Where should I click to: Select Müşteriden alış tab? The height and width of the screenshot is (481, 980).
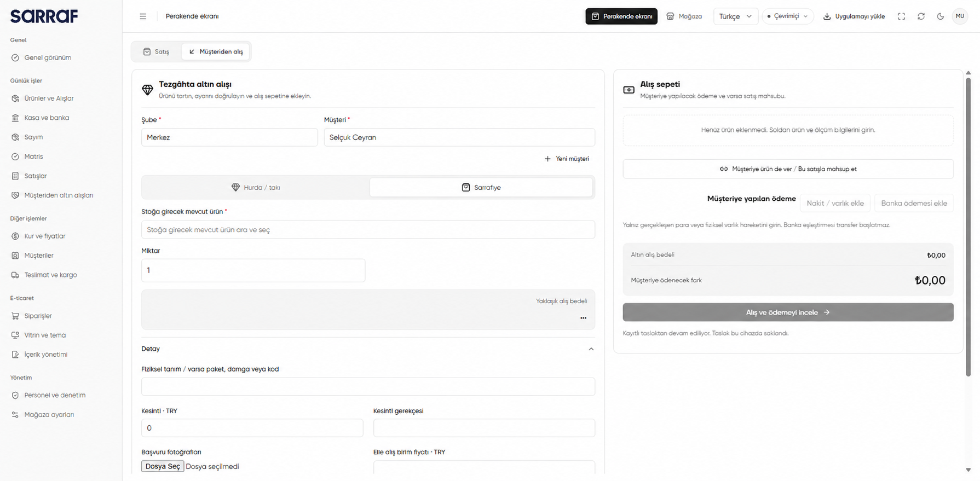(216, 51)
